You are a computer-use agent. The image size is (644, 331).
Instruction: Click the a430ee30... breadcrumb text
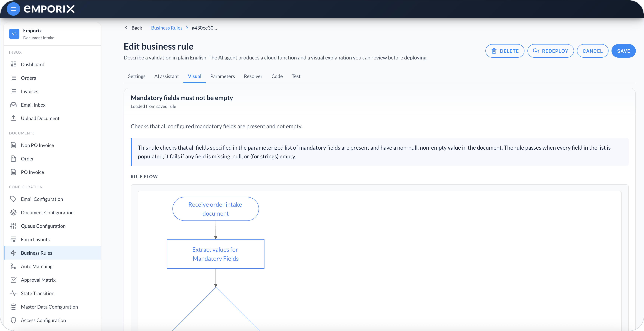click(x=204, y=28)
